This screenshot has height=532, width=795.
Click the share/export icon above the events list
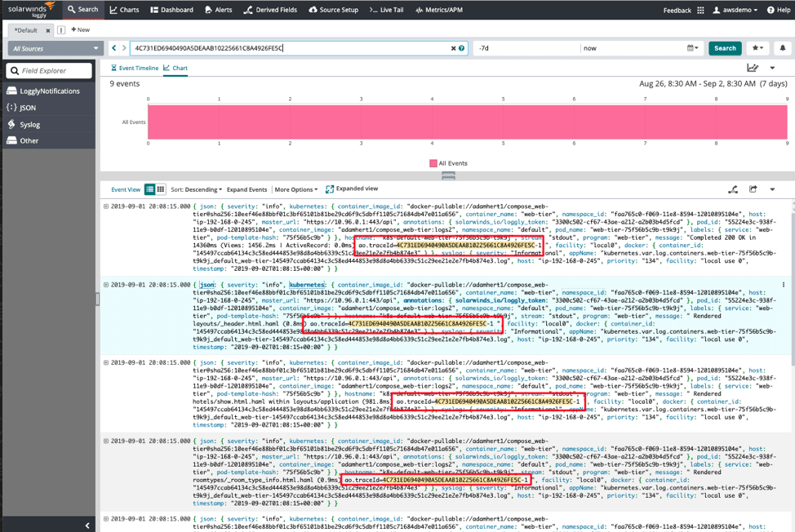click(753, 189)
